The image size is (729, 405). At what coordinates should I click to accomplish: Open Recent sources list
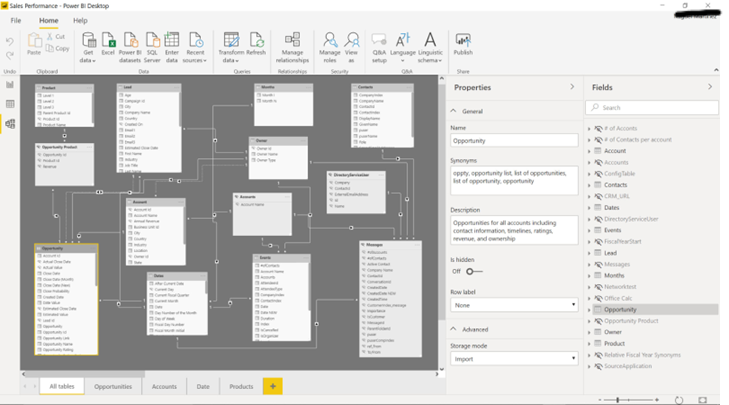click(195, 47)
